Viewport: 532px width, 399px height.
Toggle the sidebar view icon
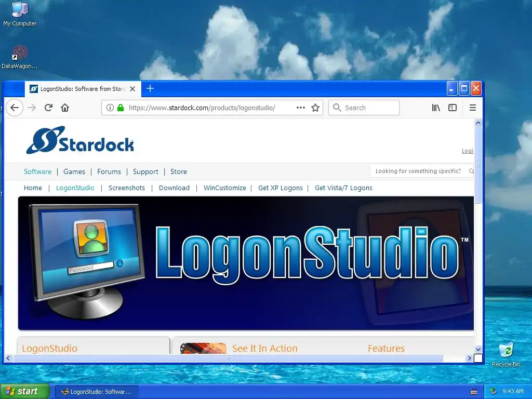pos(453,108)
